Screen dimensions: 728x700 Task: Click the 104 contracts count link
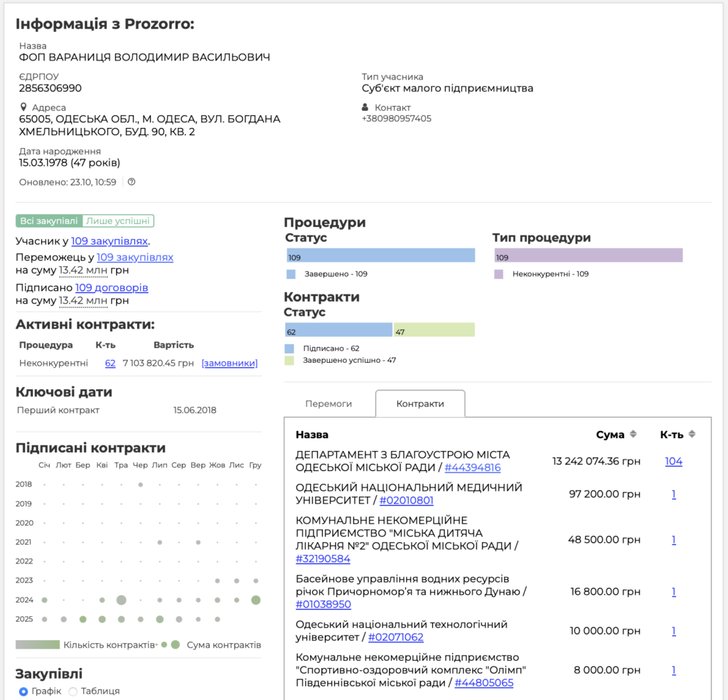point(673,462)
